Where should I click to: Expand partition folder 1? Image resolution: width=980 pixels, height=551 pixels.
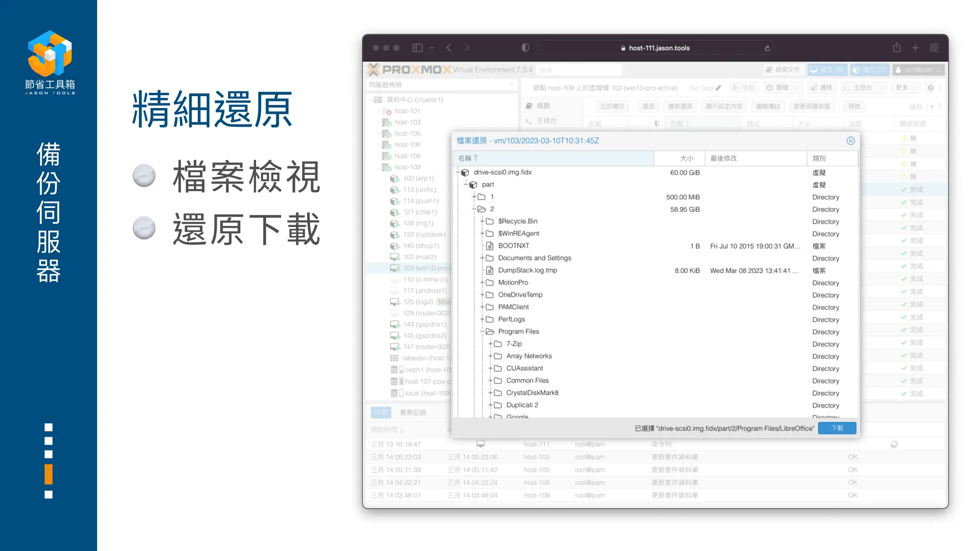click(x=474, y=197)
